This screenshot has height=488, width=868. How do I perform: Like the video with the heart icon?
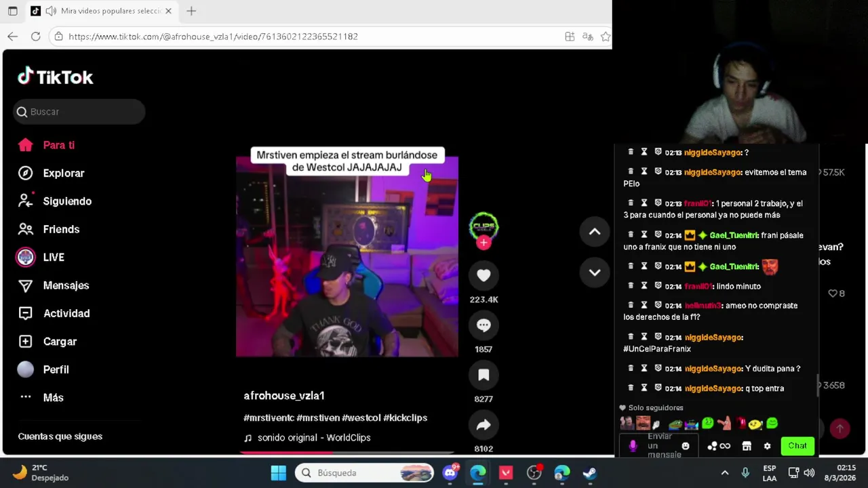click(484, 275)
